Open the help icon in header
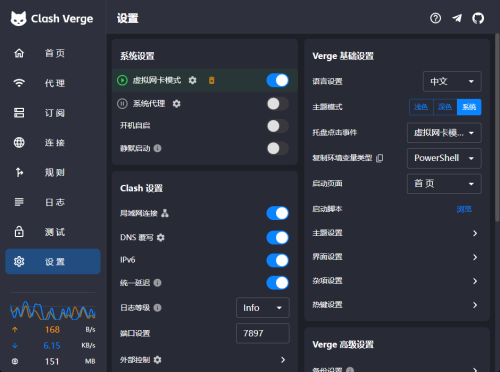 [x=435, y=18]
